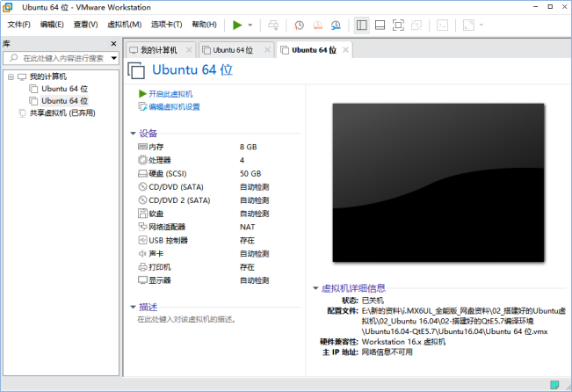
Task: Select the USB 控制器 device row
Action: [x=204, y=240]
